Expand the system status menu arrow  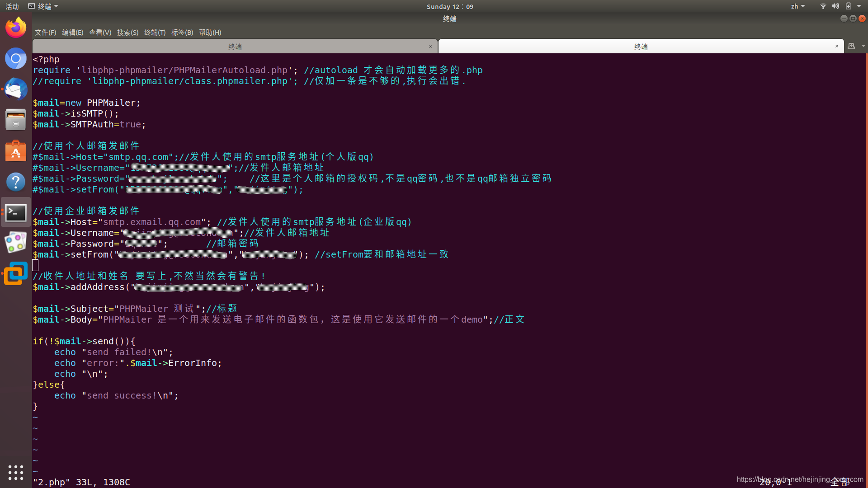pos(859,6)
